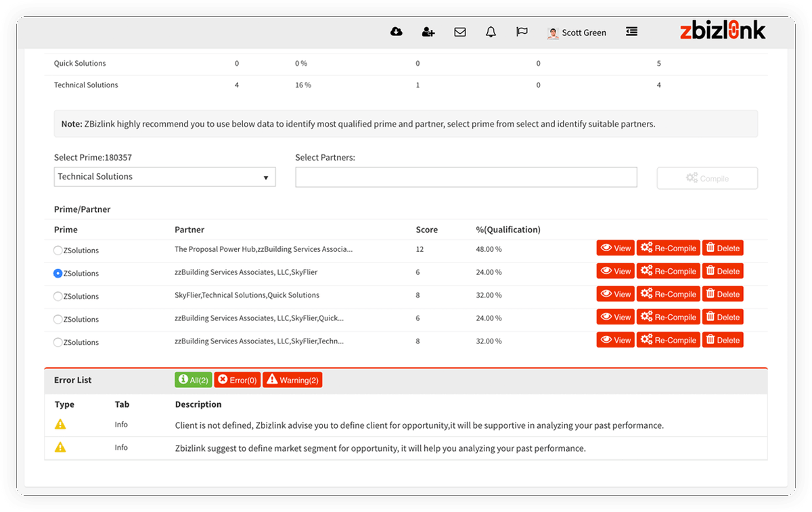This screenshot has width=812, height=512.
Task: Click the 48.00 % qualification value
Action: coord(489,249)
